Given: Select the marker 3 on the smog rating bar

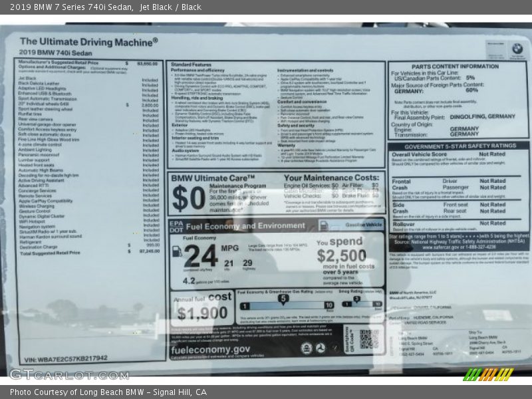Looking at the screenshot, I should click(356, 299).
